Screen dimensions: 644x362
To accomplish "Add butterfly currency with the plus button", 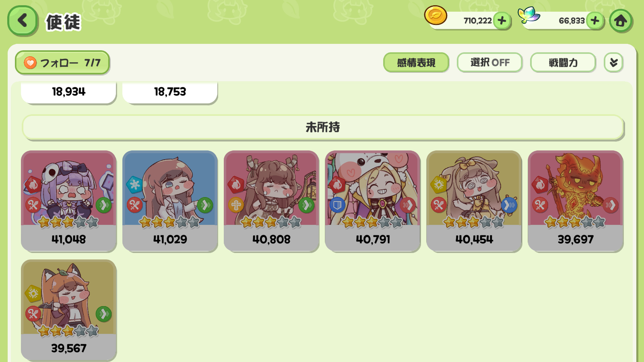I will [595, 21].
